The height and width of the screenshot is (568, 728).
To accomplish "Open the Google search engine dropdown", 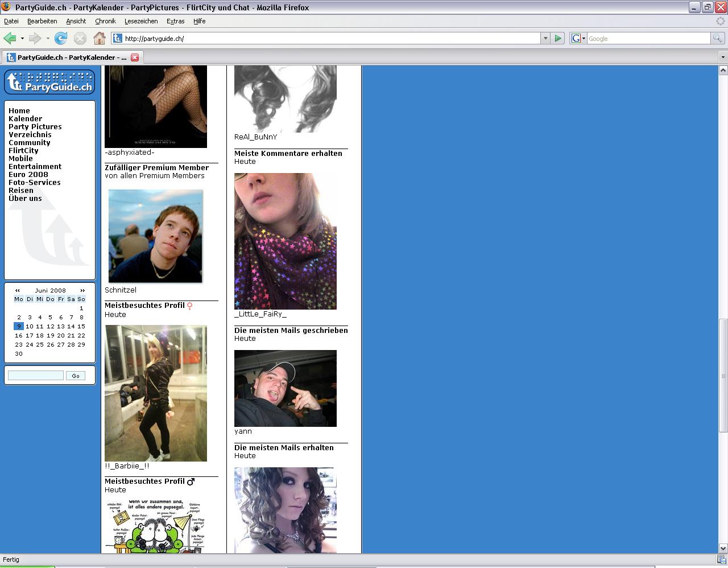I will pyautogui.click(x=578, y=38).
